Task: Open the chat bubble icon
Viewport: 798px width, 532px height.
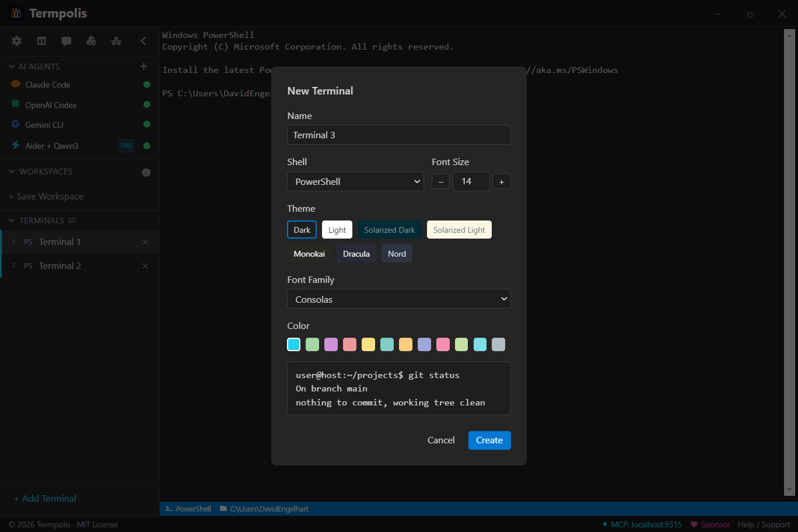Action: [66, 41]
